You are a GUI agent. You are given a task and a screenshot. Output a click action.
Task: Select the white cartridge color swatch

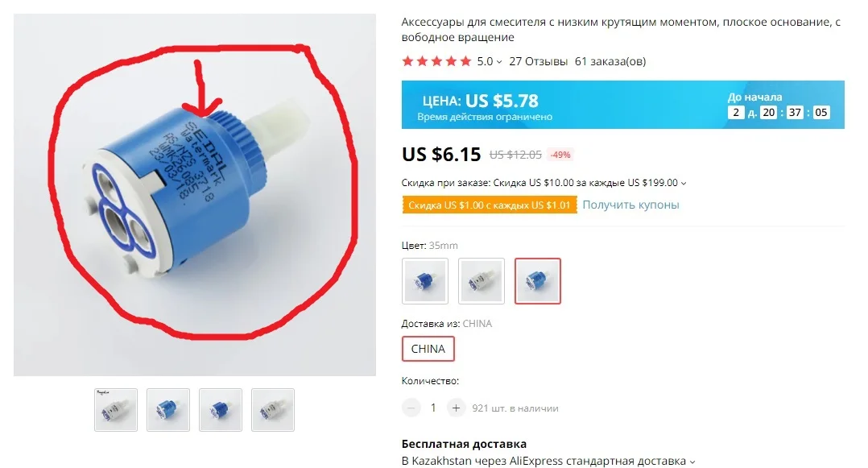(x=481, y=281)
